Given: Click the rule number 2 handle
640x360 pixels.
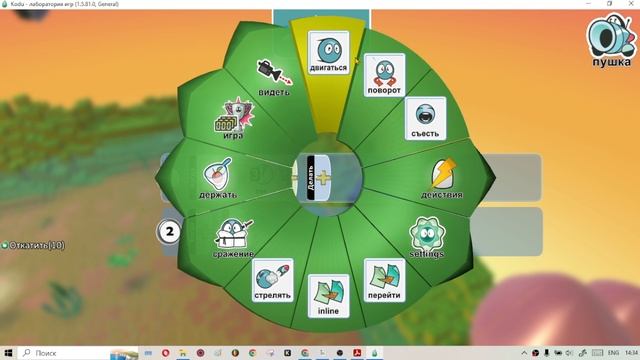Looking at the screenshot, I should pyautogui.click(x=169, y=232).
